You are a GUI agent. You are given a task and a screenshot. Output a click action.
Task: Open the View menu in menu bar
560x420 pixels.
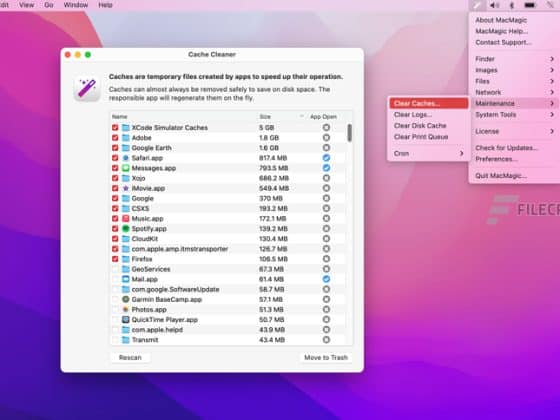tap(26, 5)
